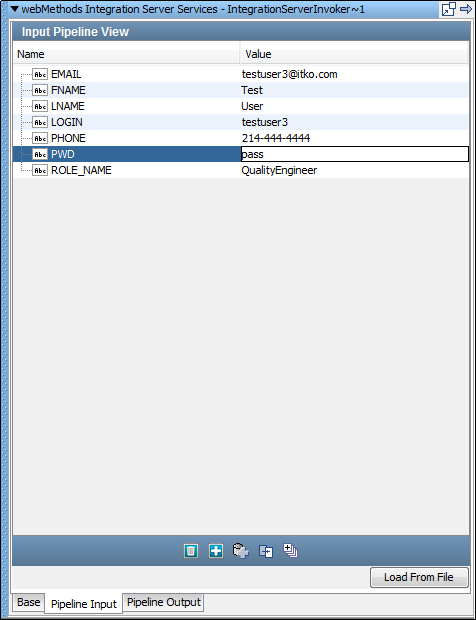Image resolution: width=476 pixels, height=620 pixels.
Task: Collapse the webMethods Integration Server Services panel
Action: pyautogui.click(x=15, y=9)
